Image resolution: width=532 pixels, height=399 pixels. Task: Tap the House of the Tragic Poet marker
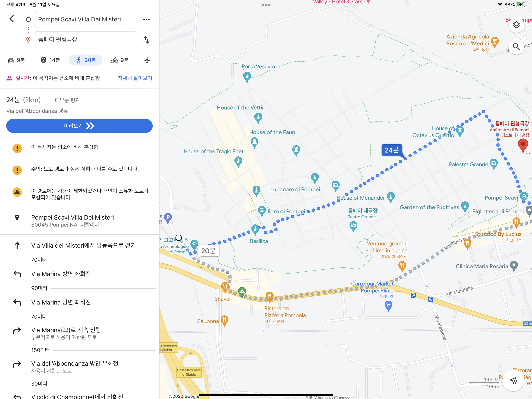238,162
